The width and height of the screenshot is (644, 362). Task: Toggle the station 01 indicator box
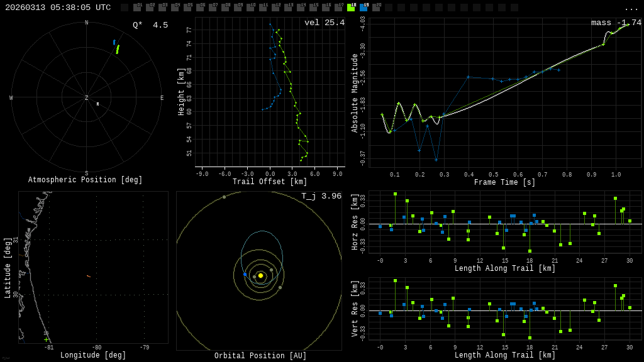(x=137, y=8)
